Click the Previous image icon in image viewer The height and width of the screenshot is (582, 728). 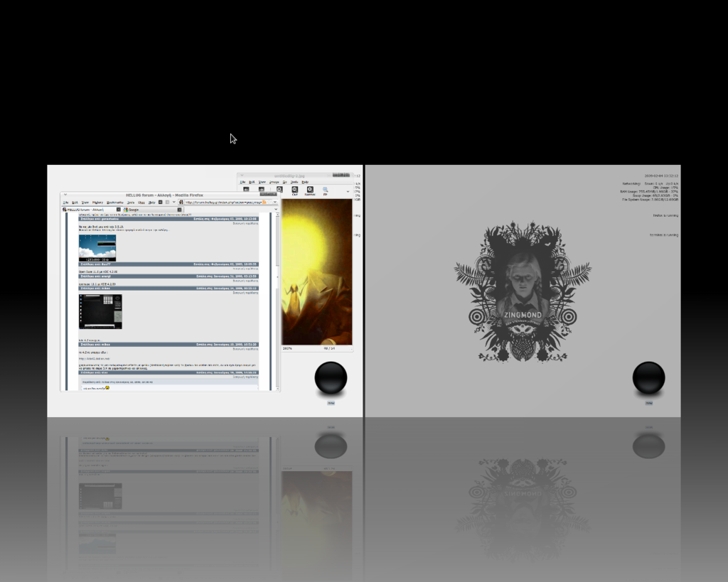pyautogui.click(x=246, y=190)
